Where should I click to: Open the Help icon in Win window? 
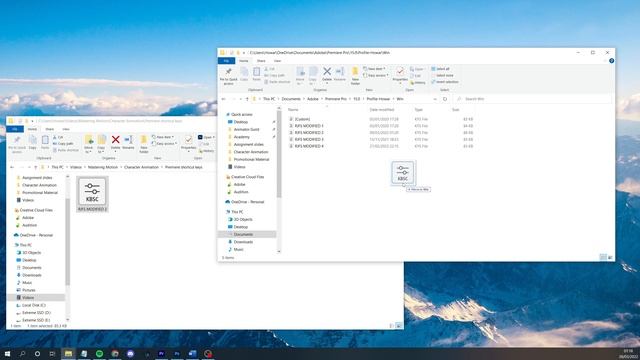point(611,61)
